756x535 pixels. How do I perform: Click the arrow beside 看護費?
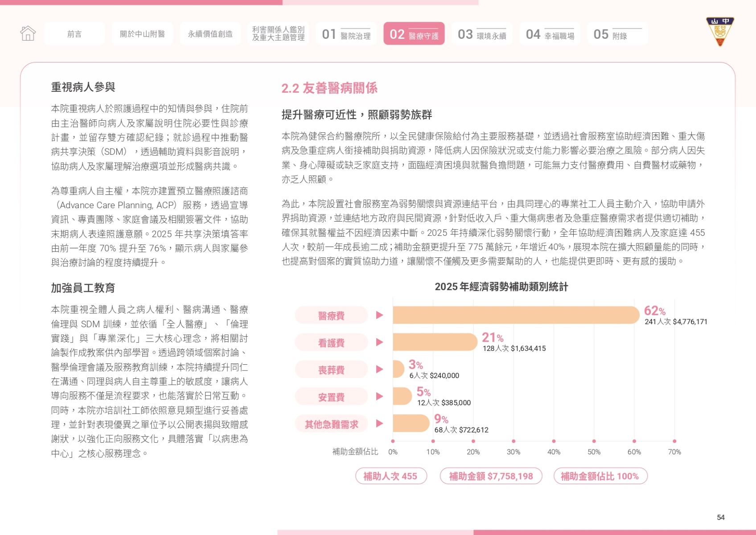(x=379, y=342)
